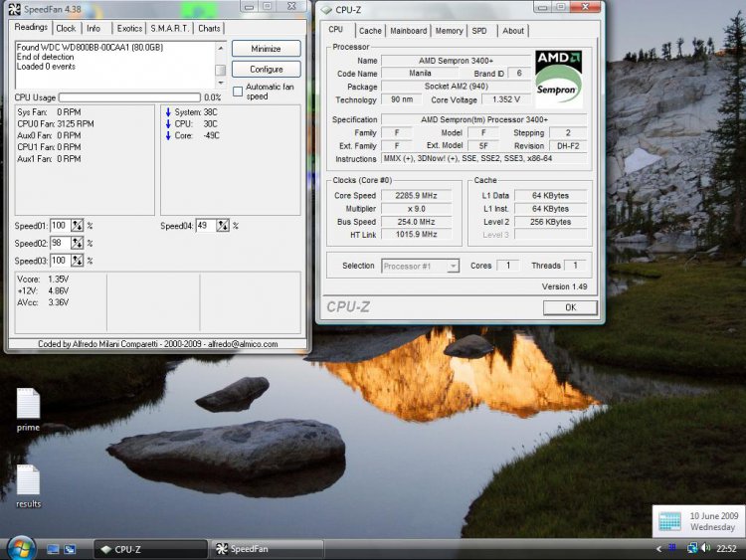Screen dimensions: 746x560
Task: Click the Speed03 value field
Action: click(61, 261)
